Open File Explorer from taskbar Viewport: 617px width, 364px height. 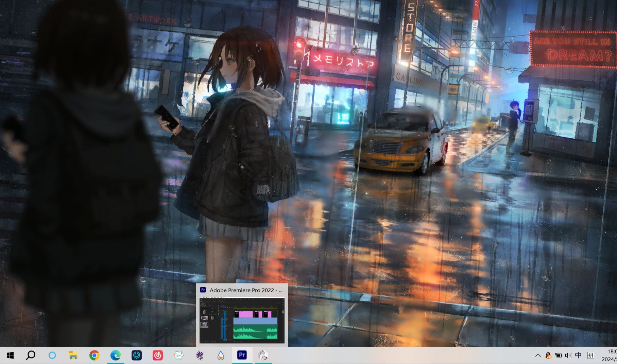coord(73,356)
